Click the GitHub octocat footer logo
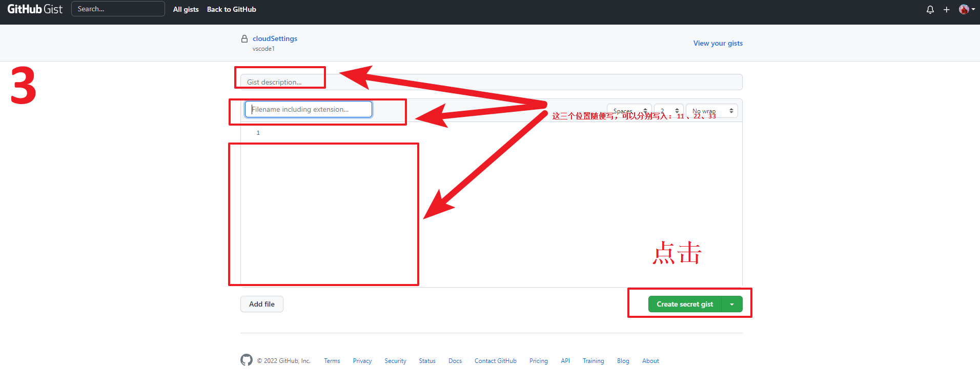This screenshot has width=980, height=385. pos(247,360)
